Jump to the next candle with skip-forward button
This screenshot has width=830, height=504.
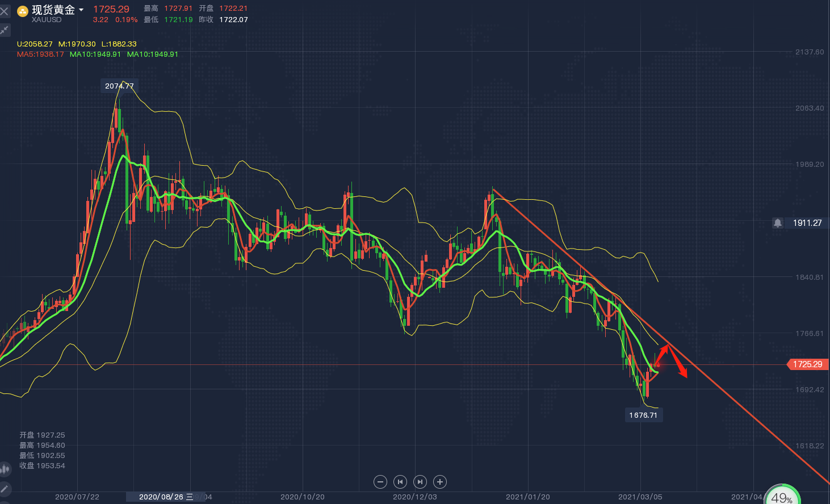[420, 482]
